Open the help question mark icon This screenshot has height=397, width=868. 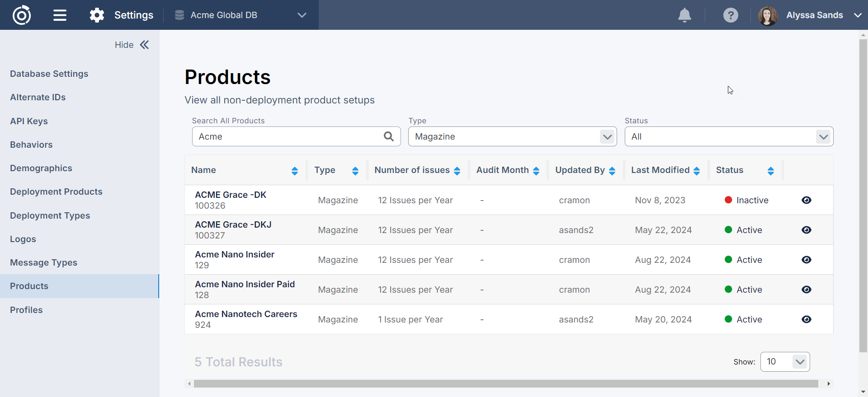click(x=730, y=15)
